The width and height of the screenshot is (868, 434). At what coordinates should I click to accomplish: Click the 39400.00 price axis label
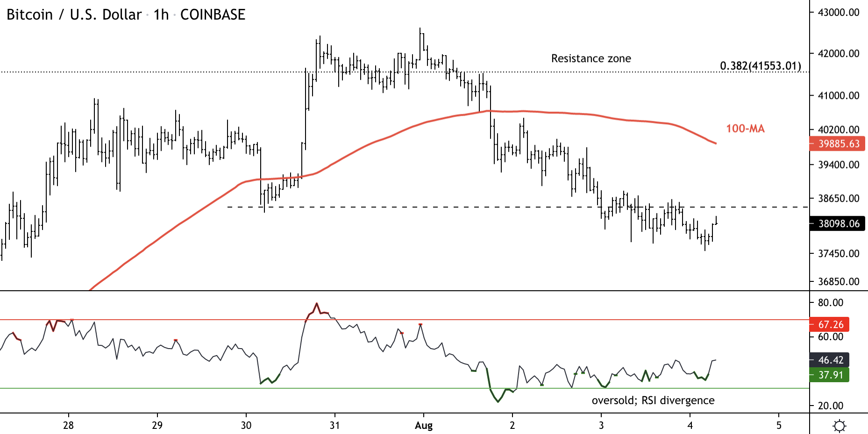tap(839, 165)
